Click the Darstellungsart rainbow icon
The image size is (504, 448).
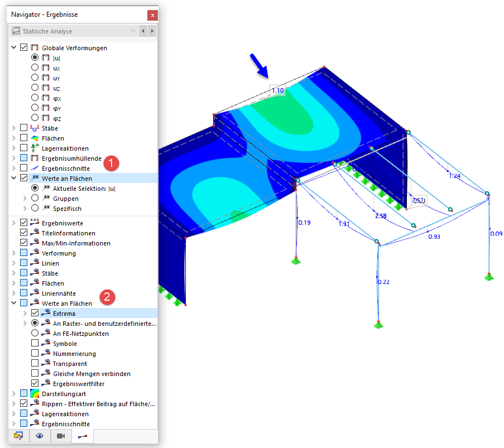click(35, 393)
